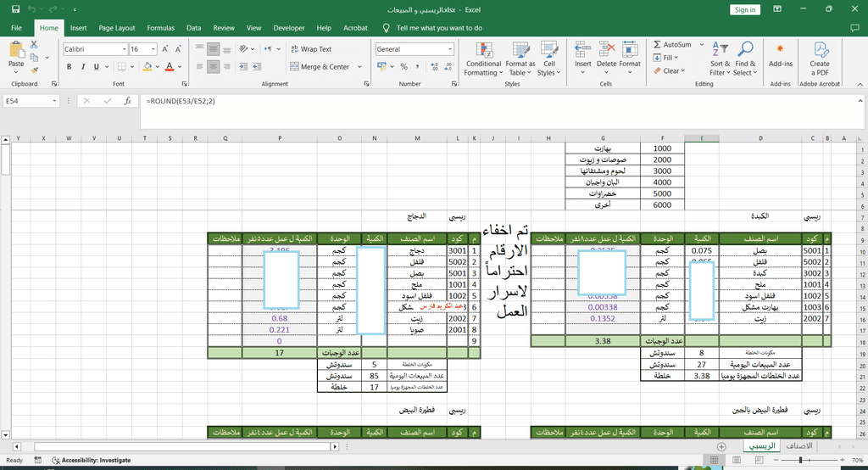Open the Fill menu
This screenshot has height=470, width=868.
pyautogui.click(x=665, y=58)
